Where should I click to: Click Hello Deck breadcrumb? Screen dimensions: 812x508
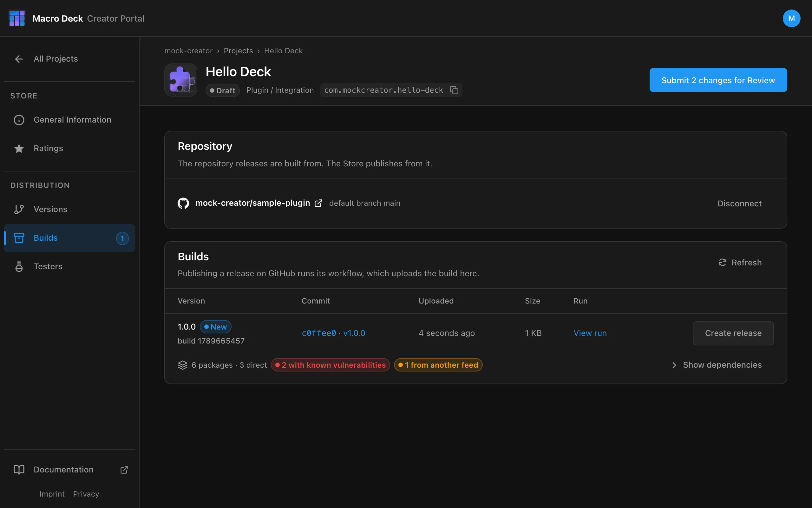pos(283,51)
